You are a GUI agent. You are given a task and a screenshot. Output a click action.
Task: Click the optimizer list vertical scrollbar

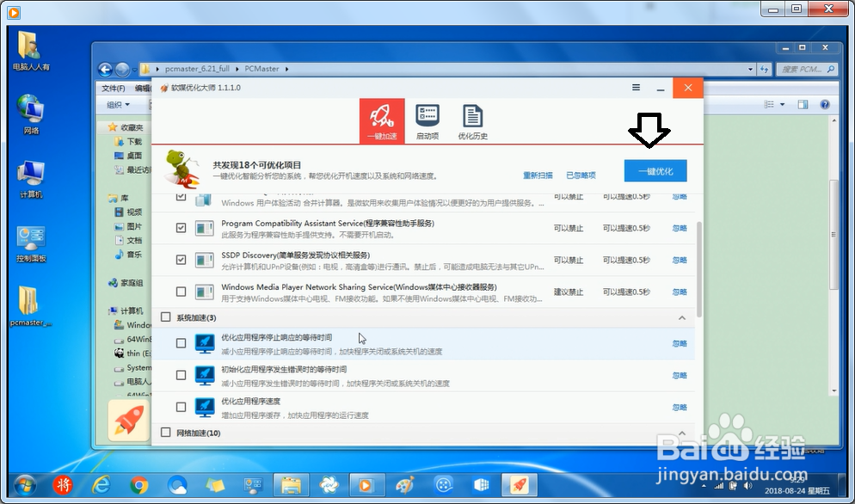point(699,269)
